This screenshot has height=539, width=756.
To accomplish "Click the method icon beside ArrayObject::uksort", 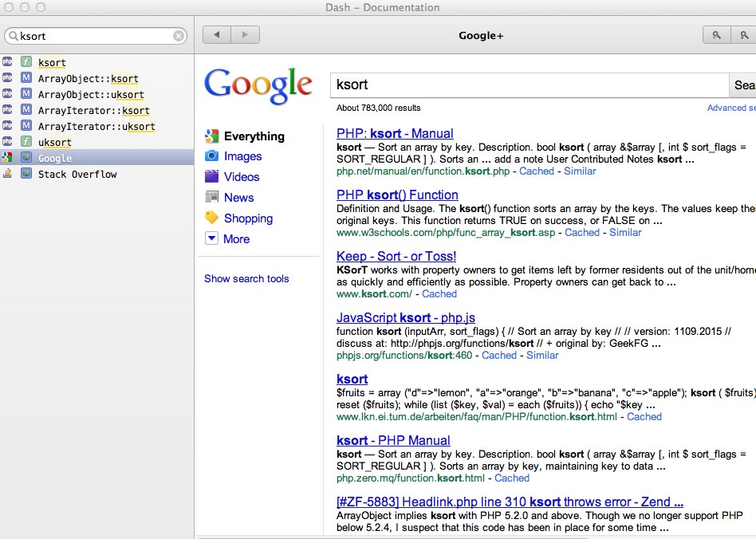I will coord(26,93).
